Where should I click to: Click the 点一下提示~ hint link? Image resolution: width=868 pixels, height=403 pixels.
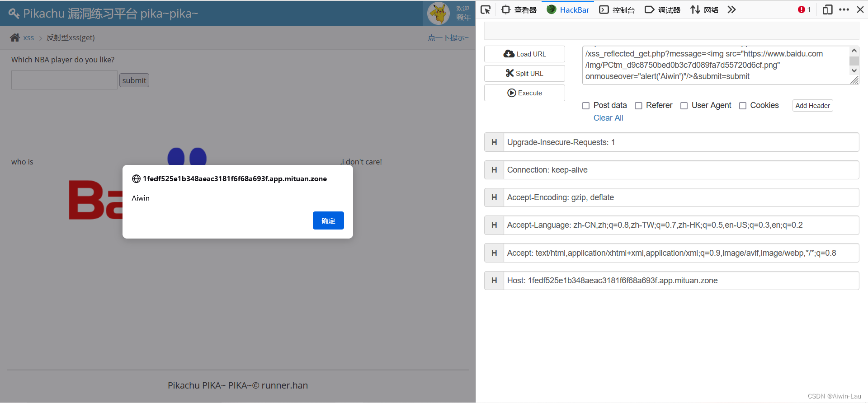point(448,38)
